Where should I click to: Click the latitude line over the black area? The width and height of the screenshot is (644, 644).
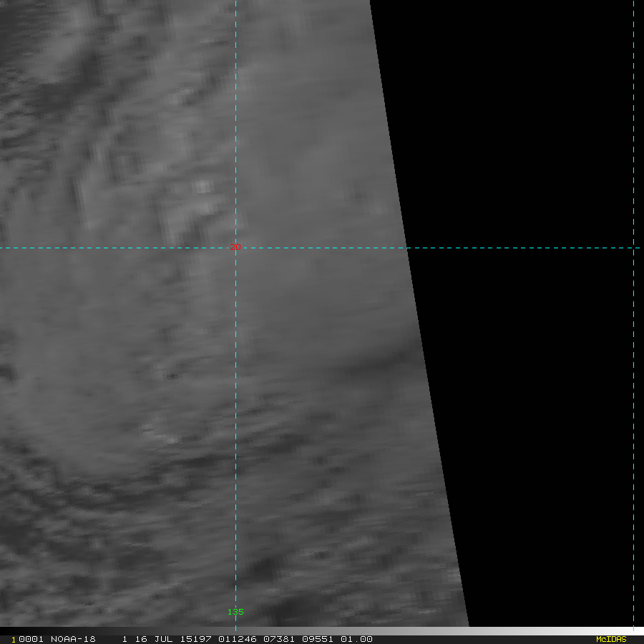pyautogui.click(x=522, y=248)
